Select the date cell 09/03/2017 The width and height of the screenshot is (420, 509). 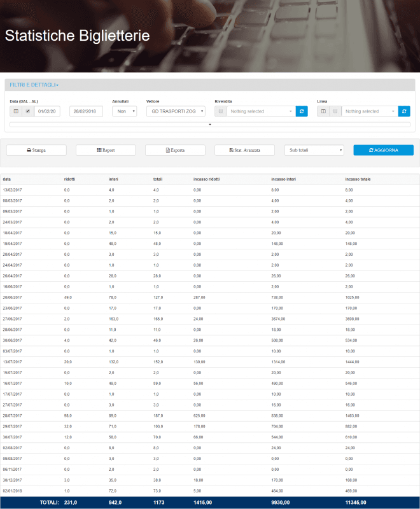tap(12, 212)
